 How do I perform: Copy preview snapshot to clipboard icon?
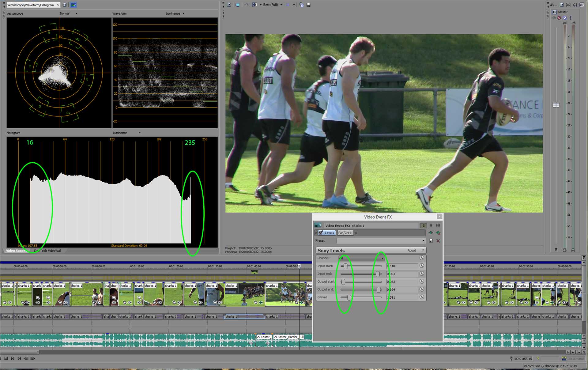[x=301, y=5]
